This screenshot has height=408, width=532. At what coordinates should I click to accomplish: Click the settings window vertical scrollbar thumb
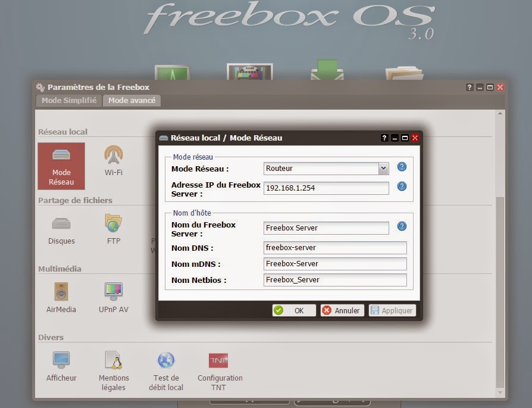click(x=500, y=292)
